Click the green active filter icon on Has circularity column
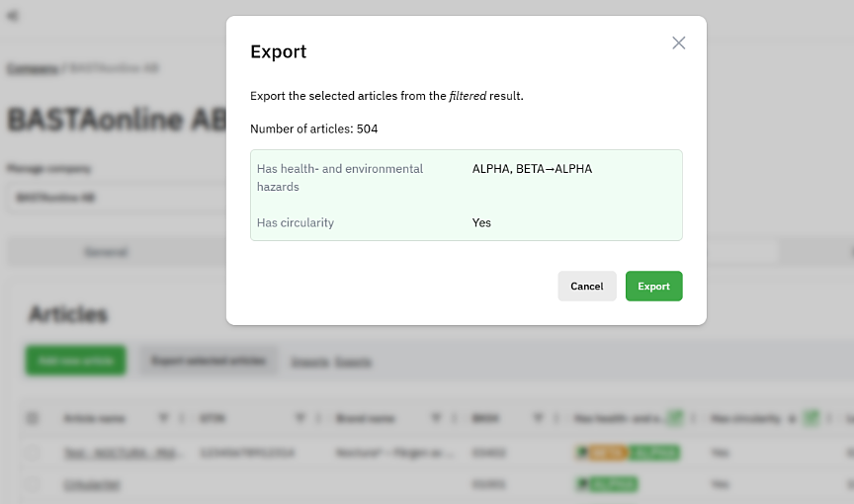Viewport: 854px width, 504px height. [811, 418]
